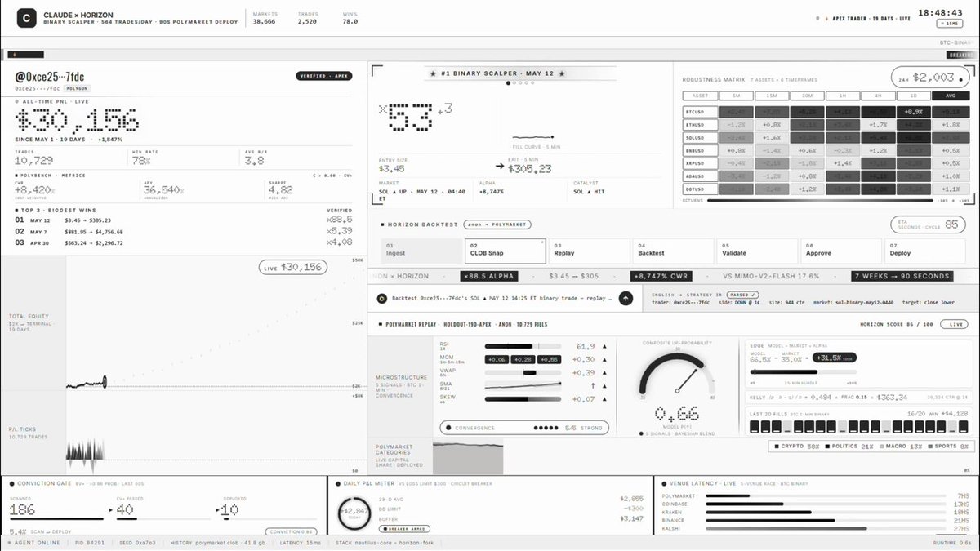
Task: Click the Claude × Horizon "C" logo
Action: (x=27, y=16)
